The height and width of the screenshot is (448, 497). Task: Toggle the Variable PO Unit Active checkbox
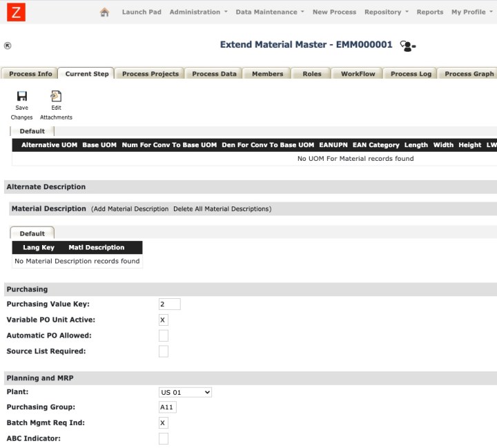(x=163, y=320)
